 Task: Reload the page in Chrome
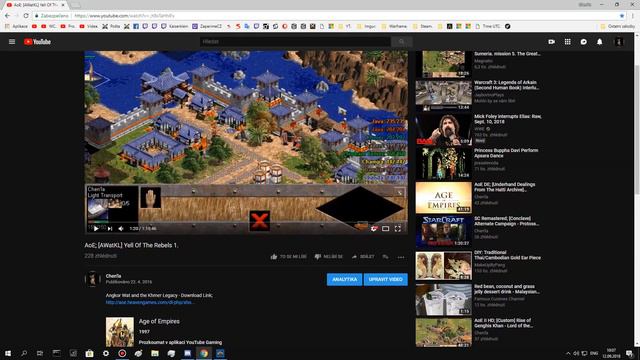(x=26, y=16)
